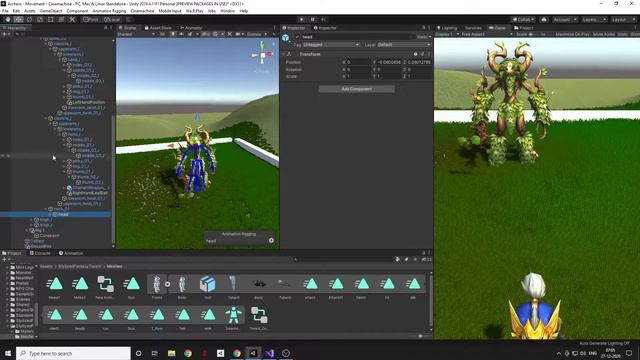
Task: Click the Assets breadcrumb link
Action: (x=46, y=266)
